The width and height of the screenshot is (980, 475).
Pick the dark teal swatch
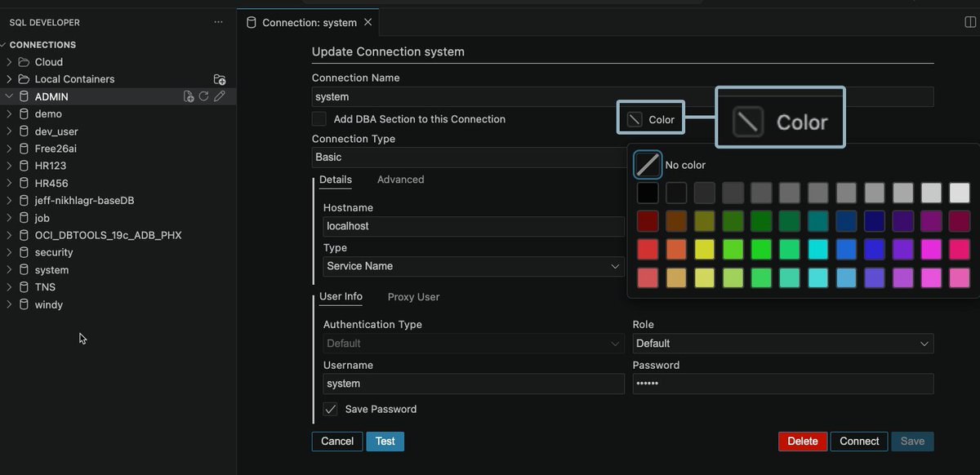817,221
